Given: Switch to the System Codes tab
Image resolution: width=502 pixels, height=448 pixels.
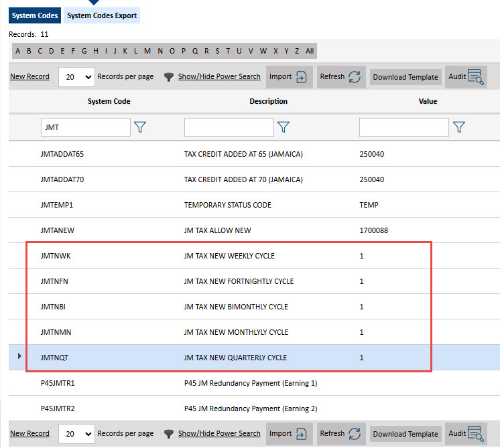Looking at the screenshot, I should [x=35, y=15].
